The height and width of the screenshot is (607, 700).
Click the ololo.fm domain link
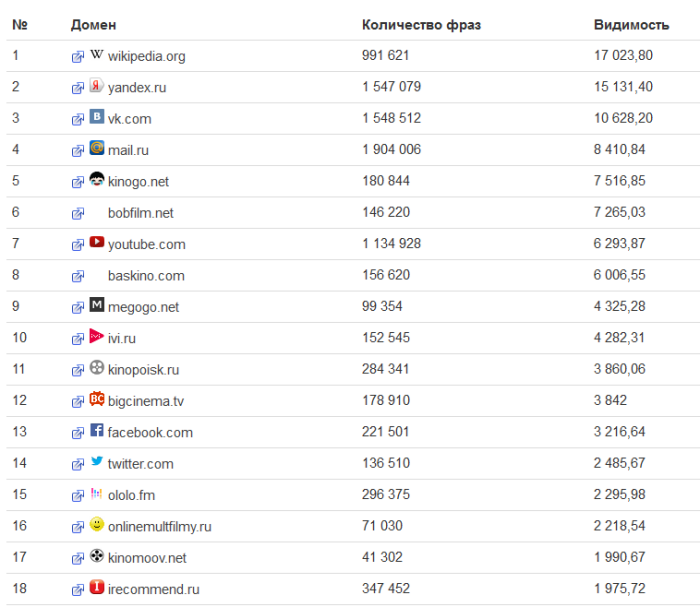pos(131,496)
